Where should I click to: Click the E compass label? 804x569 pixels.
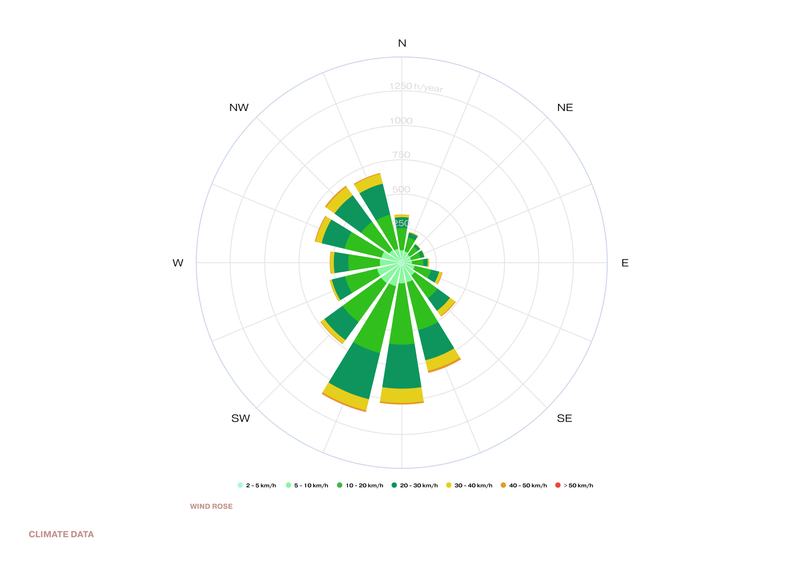pyautogui.click(x=625, y=263)
